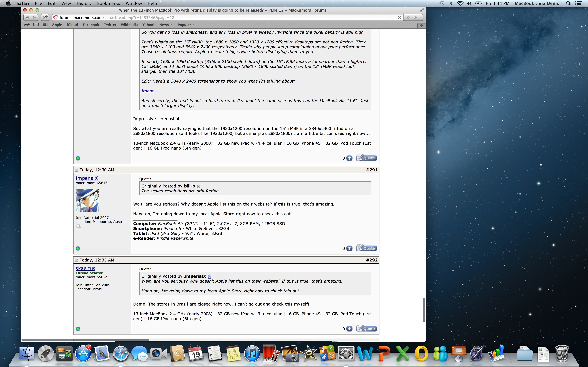The width and height of the screenshot is (588, 367).
Task: Upvote post #291 with the arrow icon
Action: 349,248
